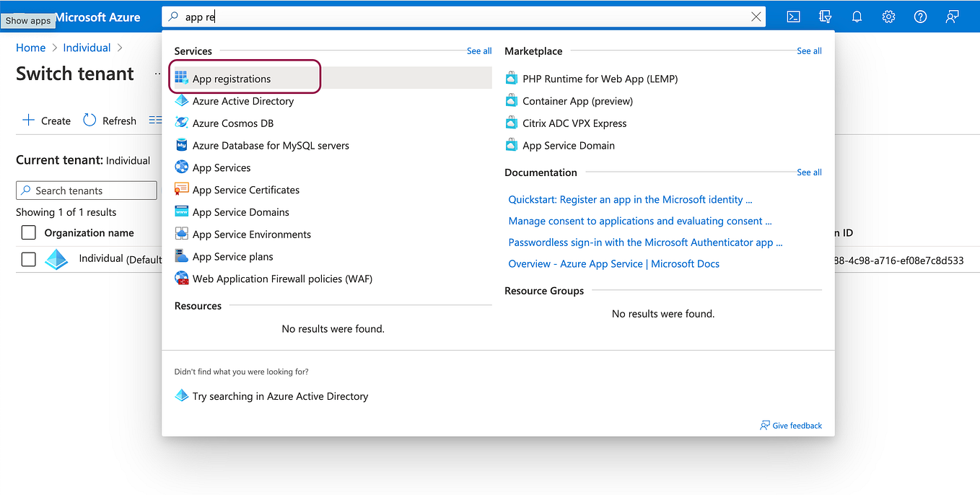980x495 pixels.
Task: Check the Individual tenant row checkbox
Action: (28, 259)
